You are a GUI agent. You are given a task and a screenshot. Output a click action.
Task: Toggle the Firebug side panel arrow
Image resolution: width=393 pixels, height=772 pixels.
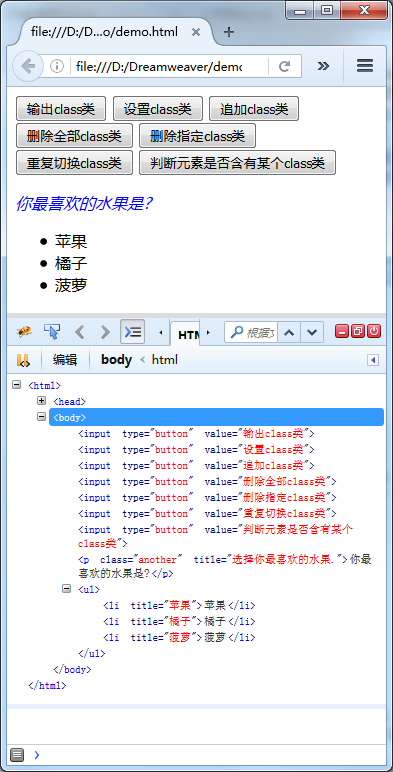pos(373,360)
